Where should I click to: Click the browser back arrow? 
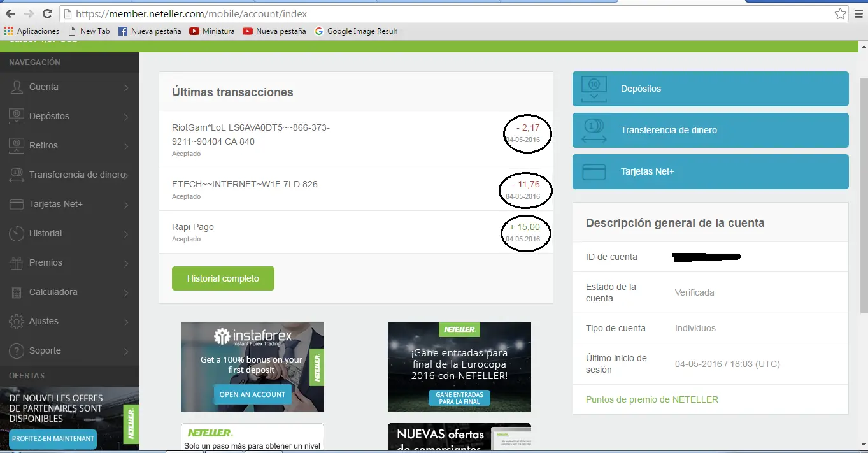tap(11, 13)
